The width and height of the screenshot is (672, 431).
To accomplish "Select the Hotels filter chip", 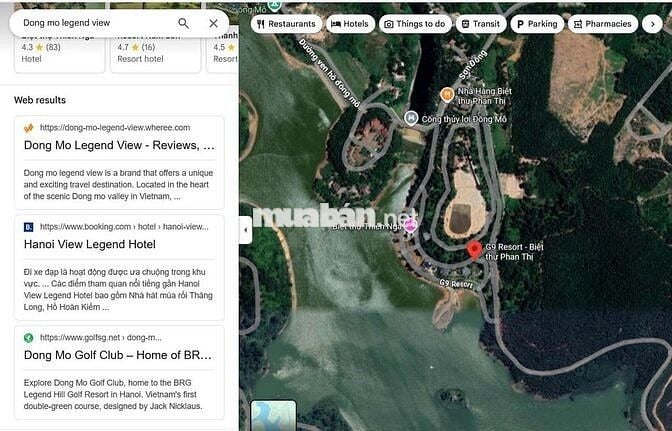I will point(349,24).
